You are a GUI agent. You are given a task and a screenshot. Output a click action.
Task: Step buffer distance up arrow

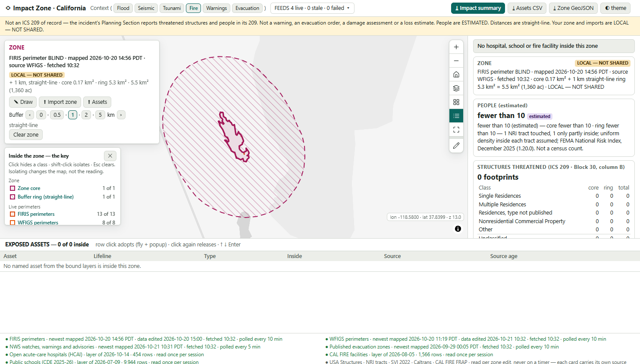(x=121, y=115)
